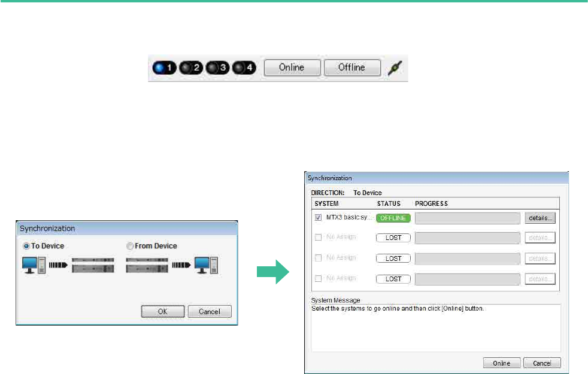The width and height of the screenshot is (588, 374).
Task: Click the MTX3 row progress bar
Action: 467,218
